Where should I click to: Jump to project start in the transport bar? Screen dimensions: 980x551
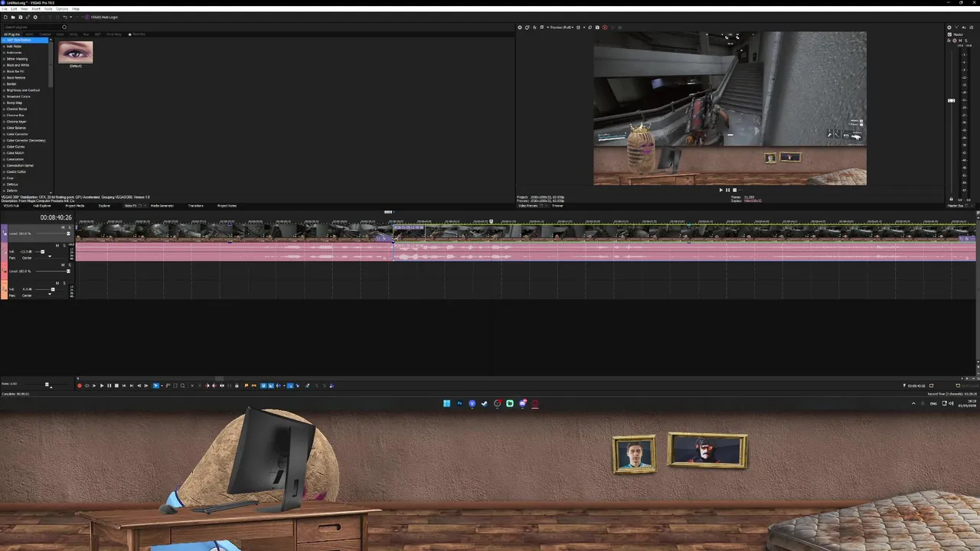click(x=124, y=386)
